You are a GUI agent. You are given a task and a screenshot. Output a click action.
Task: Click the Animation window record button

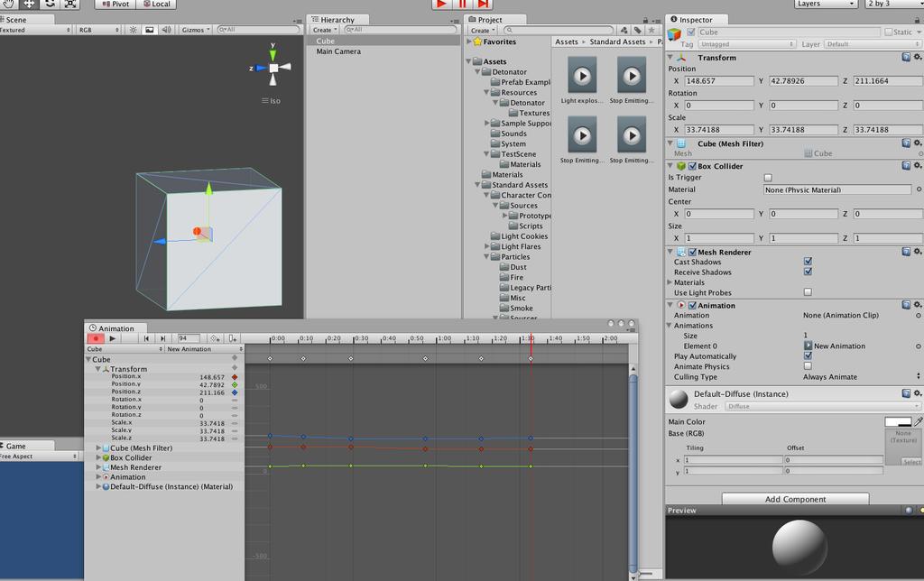96,338
